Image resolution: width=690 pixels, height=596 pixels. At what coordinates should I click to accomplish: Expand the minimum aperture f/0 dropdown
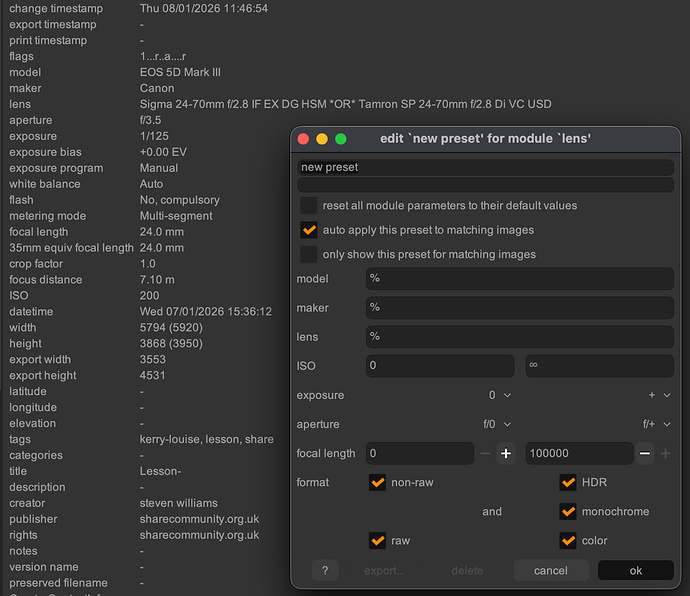(498, 424)
